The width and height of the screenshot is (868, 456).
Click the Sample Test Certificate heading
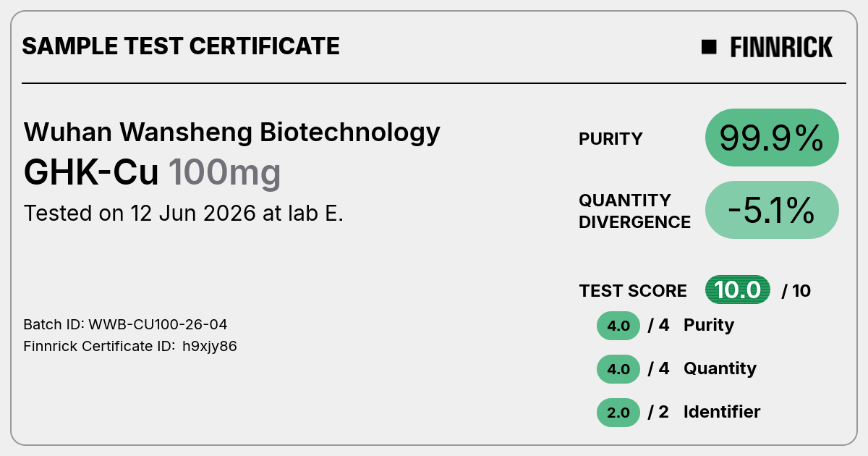181,46
